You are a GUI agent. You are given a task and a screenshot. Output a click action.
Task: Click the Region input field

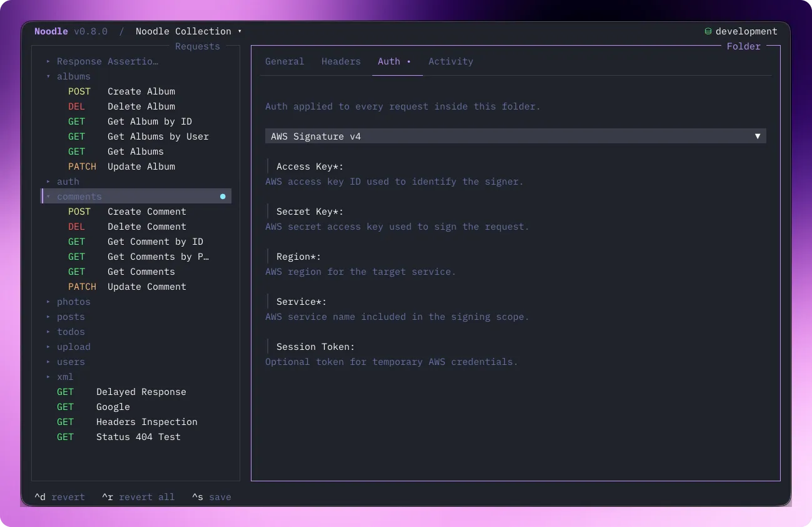(x=515, y=257)
